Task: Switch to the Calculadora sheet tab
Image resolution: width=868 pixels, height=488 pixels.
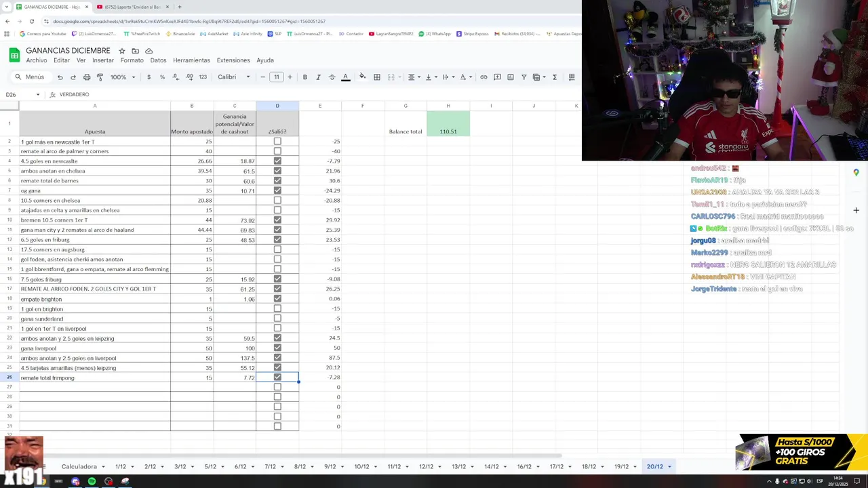Action: coord(79,466)
